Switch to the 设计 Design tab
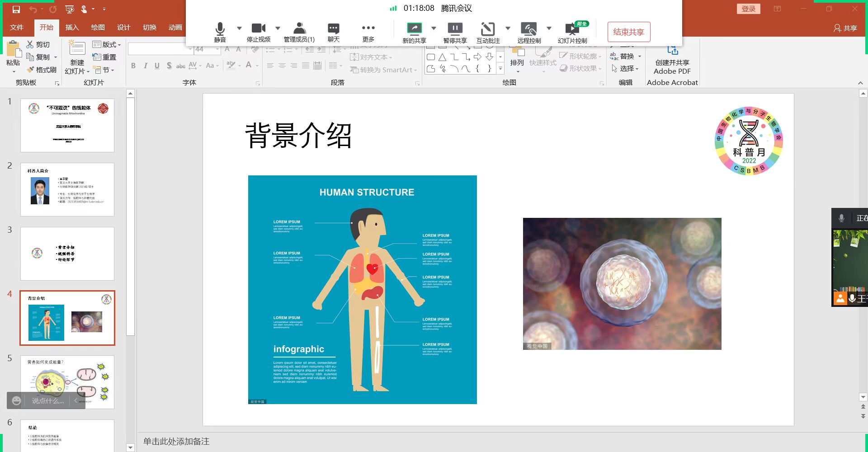 tap(123, 27)
